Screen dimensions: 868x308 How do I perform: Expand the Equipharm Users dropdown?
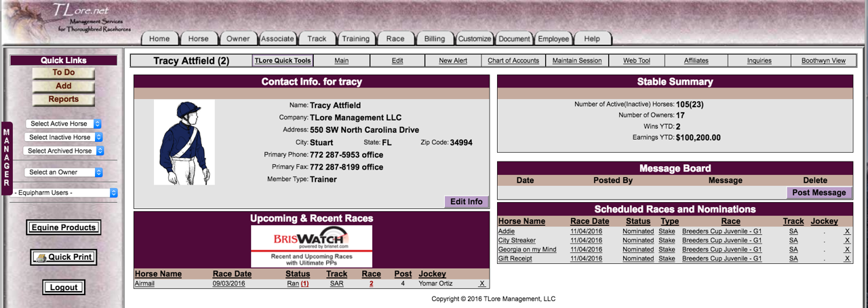64,193
